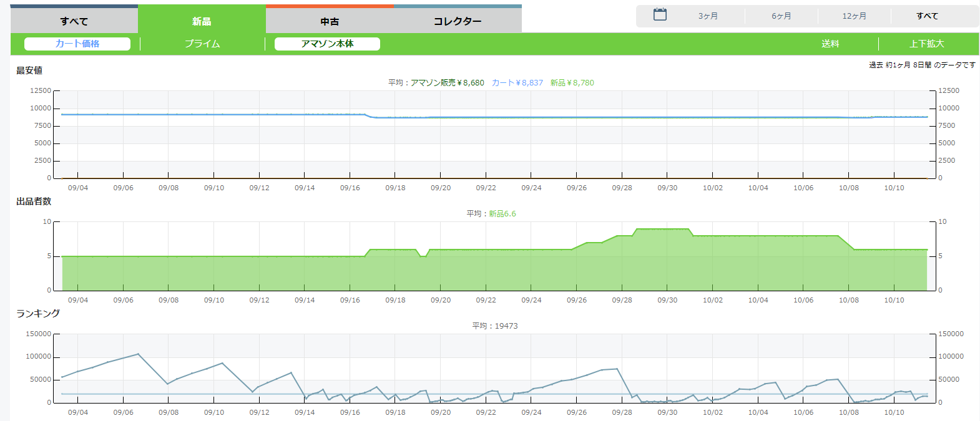The width and height of the screenshot is (980, 421).
Task: Click the ranking peak near 09/06
Action: (138, 354)
